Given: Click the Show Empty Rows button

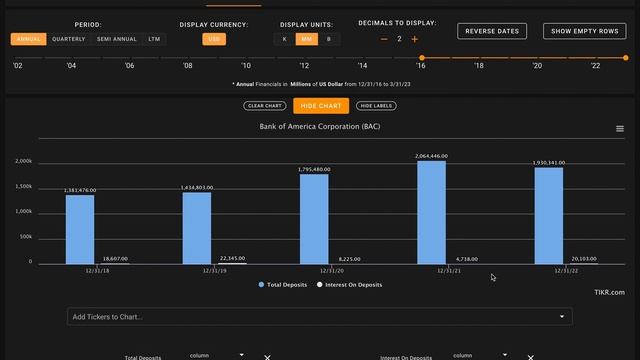Looking at the screenshot, I should 584,31.
